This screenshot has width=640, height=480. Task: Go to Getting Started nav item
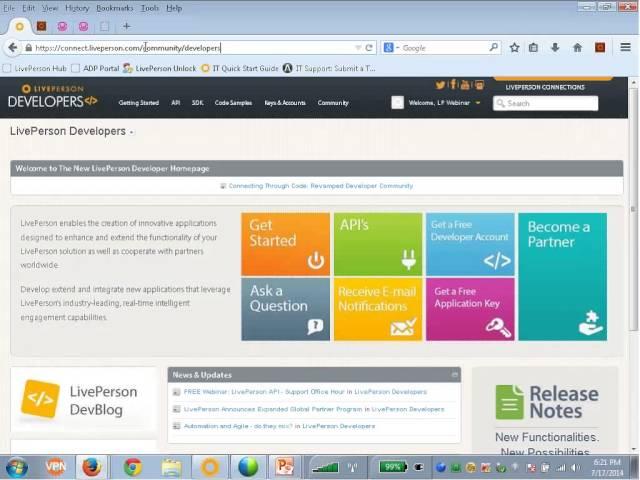[x=139, y=103]
